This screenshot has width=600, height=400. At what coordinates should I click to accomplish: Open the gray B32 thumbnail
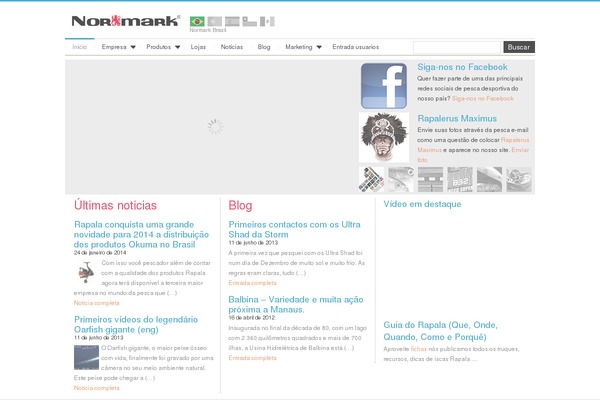[x=460, y=179]
